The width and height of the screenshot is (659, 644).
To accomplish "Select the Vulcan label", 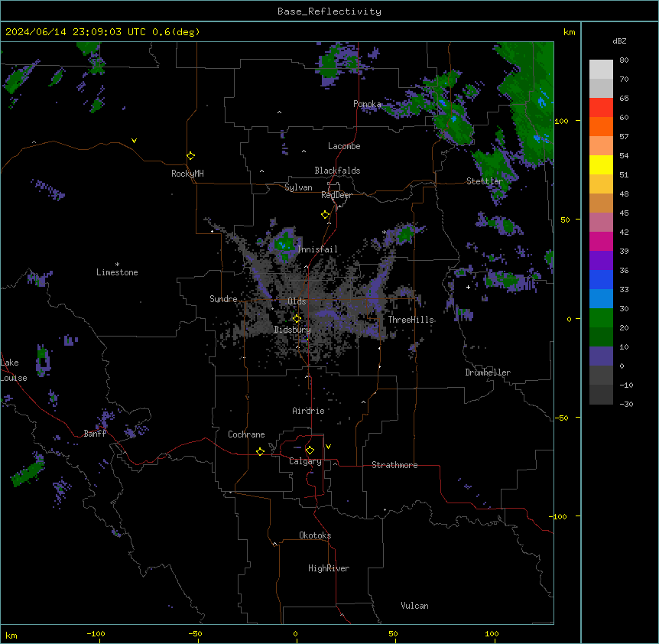I will coord(414,606).
